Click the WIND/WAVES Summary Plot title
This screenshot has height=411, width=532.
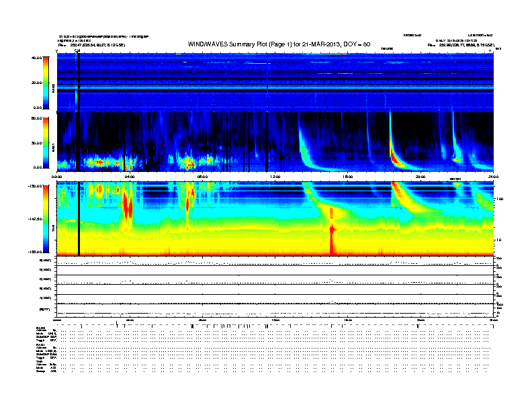279,44
